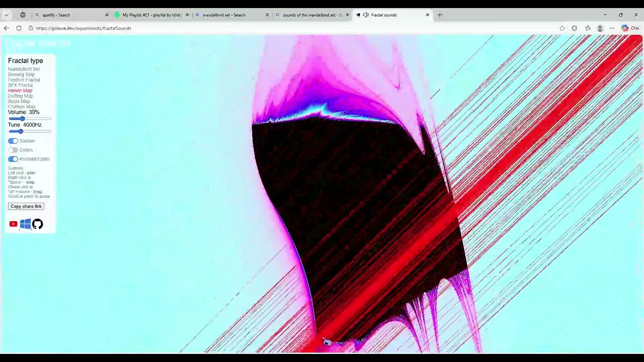Viewport: 644px width, 362px height.
Task: Close the spotify - Search tab
Action: 107,15
